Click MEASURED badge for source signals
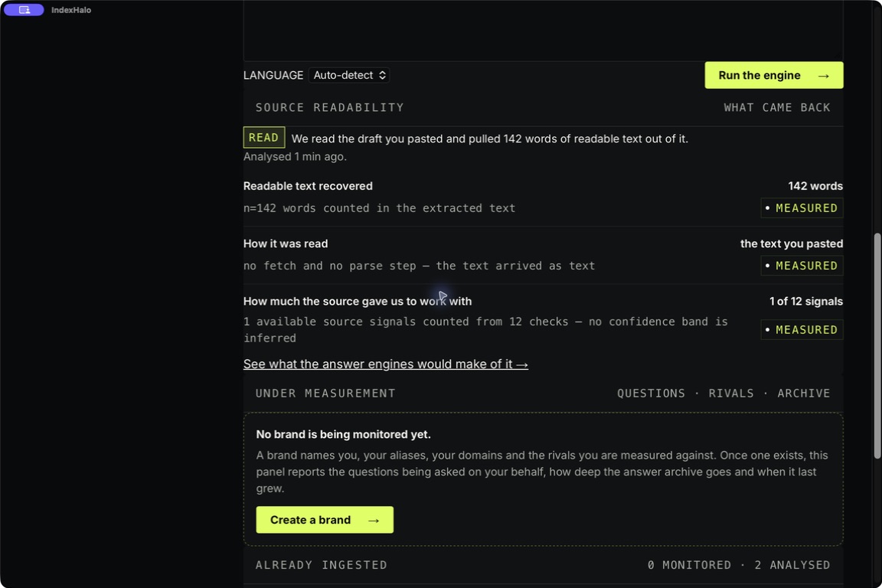The height and width of the screenshot is (588, 882). coord(802,330)
